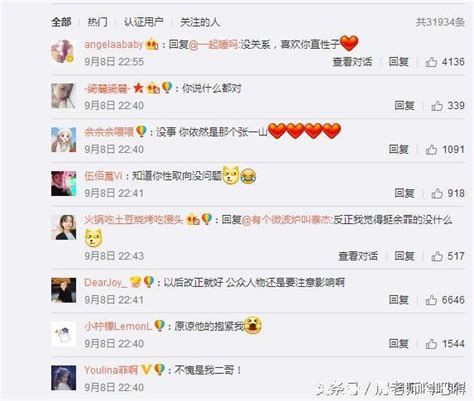Image resolution: width=474 pixels, height=401 pixels.
Task: Like the comment showing 1091 likes
Action: [x=431, y=150]
